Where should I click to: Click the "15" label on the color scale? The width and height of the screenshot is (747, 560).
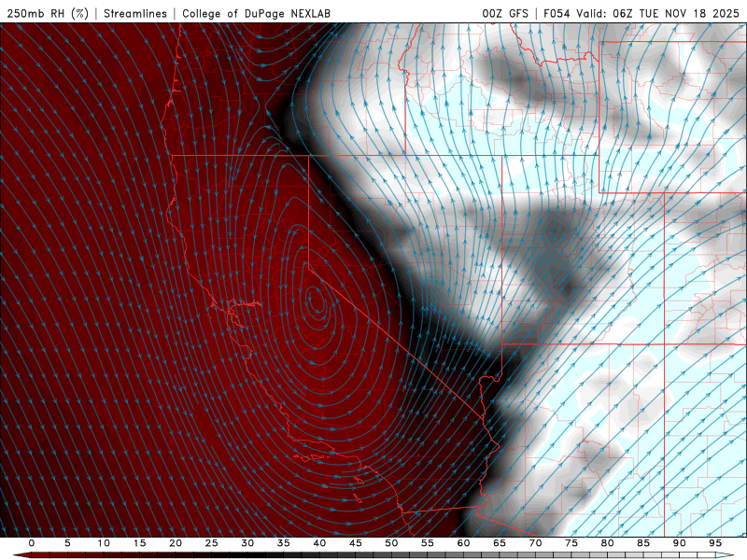(x=139, y=543)
